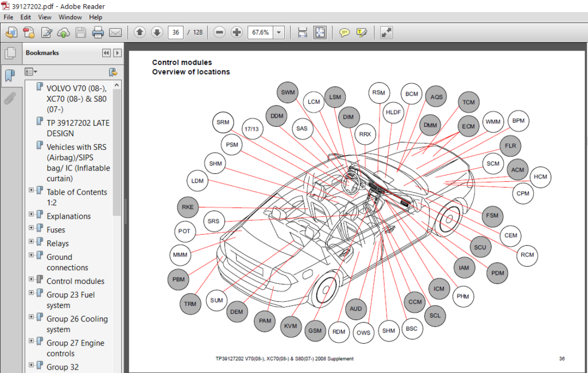Viewport: 588px width, 373px height.
Task: Select the Control modules bookmark label
Action: tap(75, 281)
